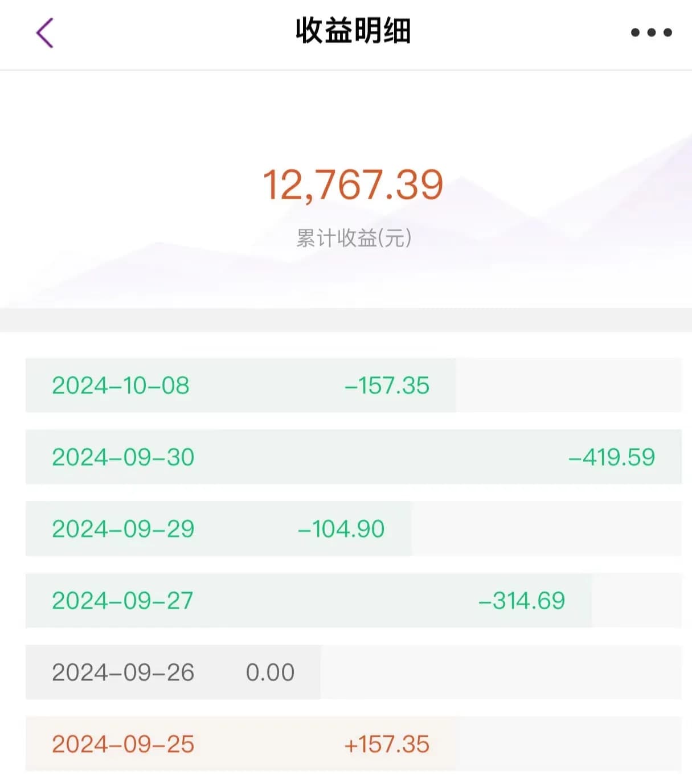Tap the -314.69 loss value
692x784 pixels.
[x=522, y=601]
